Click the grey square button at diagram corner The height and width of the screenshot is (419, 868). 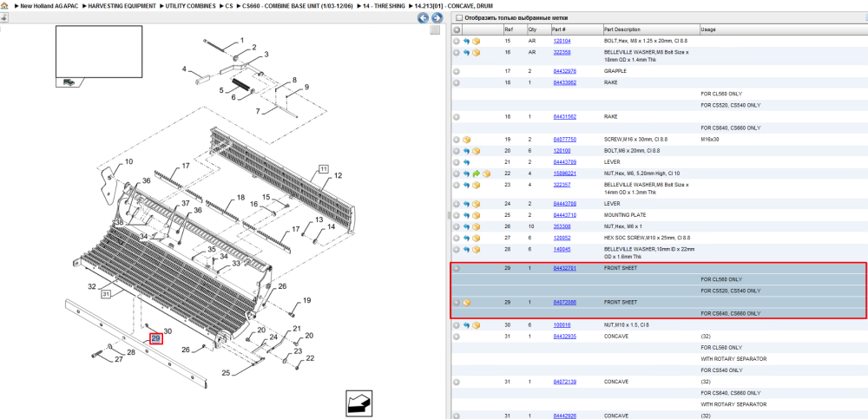(x=436, y=29)
